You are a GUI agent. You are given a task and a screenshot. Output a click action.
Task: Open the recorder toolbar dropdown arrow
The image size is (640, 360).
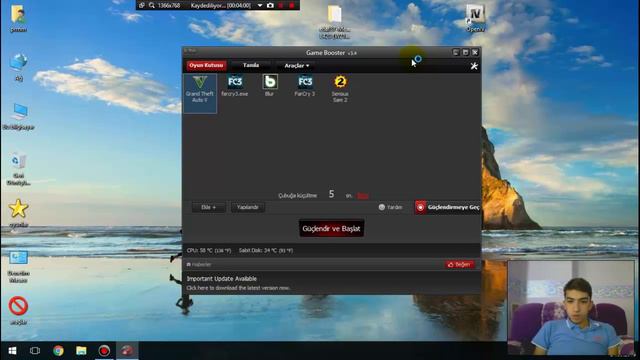tap(260, 5)
